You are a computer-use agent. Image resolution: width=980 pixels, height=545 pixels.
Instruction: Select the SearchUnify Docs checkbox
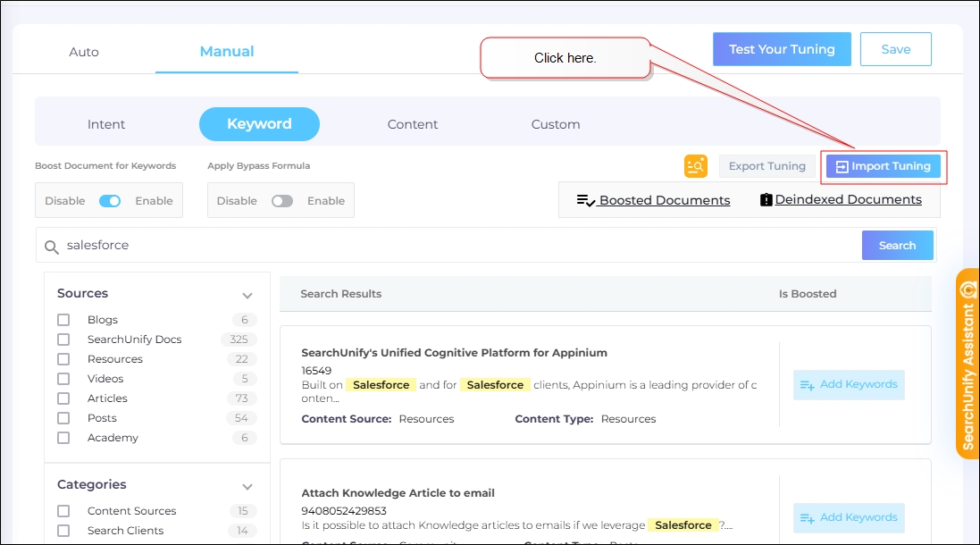[x=63, y=340]
